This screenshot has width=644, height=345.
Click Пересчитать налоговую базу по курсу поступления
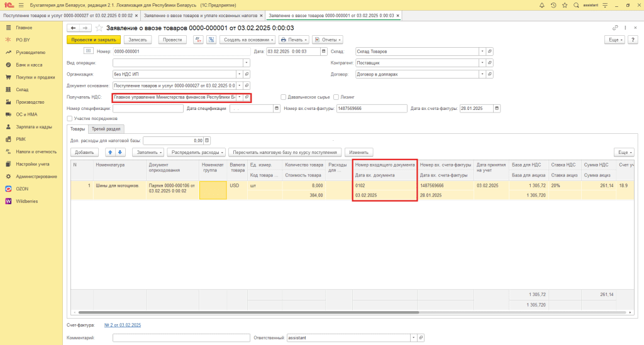click(x=285, y=152)
